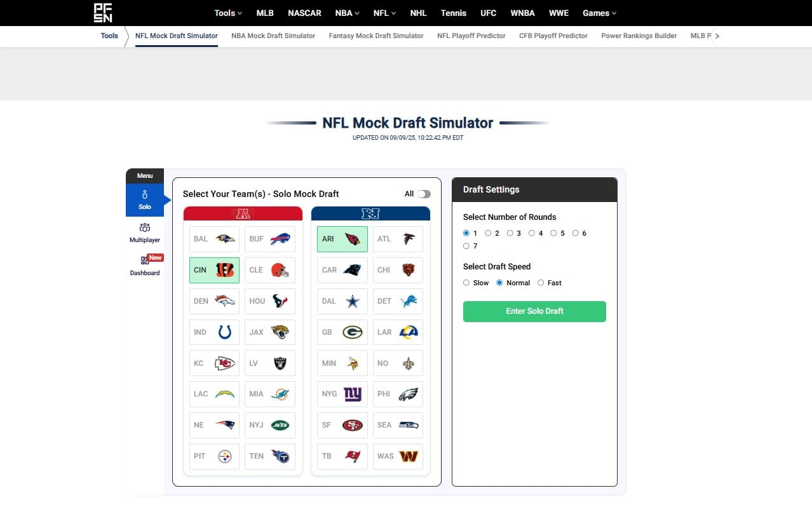Image resolution: width=812 pixels, height=507 pixels.
Task: Open Multiplayer mode in side menu
Action: click(x=145, y=233)
